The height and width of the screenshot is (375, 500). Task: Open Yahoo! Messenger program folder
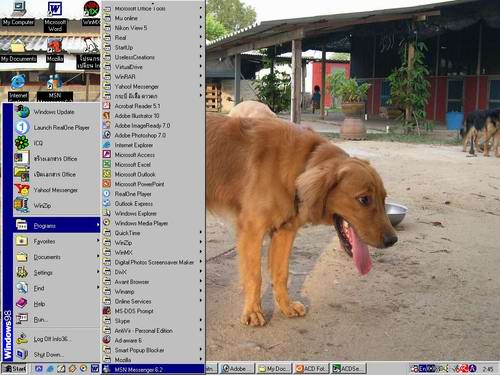[x=153, y=86]
